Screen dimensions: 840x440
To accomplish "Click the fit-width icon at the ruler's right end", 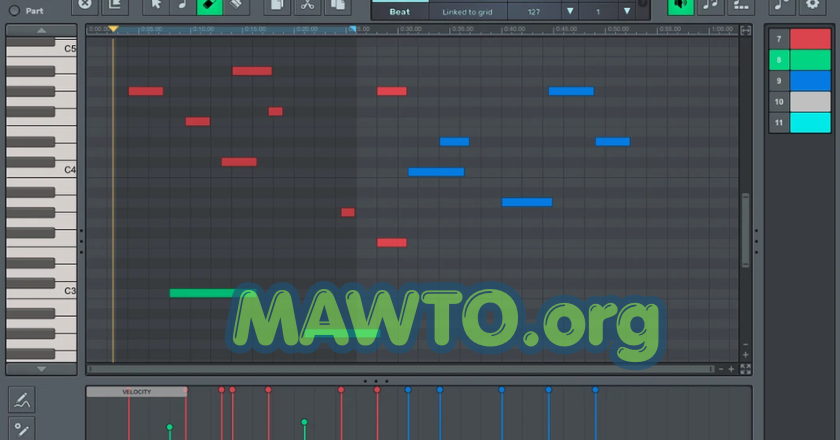I will pos(745,30).
